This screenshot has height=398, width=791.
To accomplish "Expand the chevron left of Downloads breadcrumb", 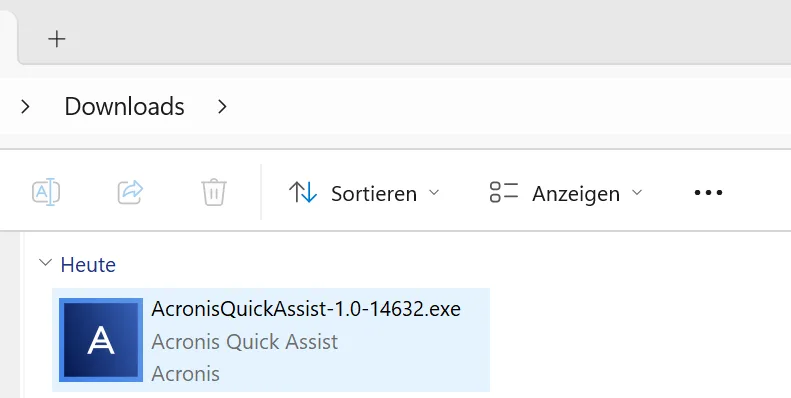I will tap(25, 106).
